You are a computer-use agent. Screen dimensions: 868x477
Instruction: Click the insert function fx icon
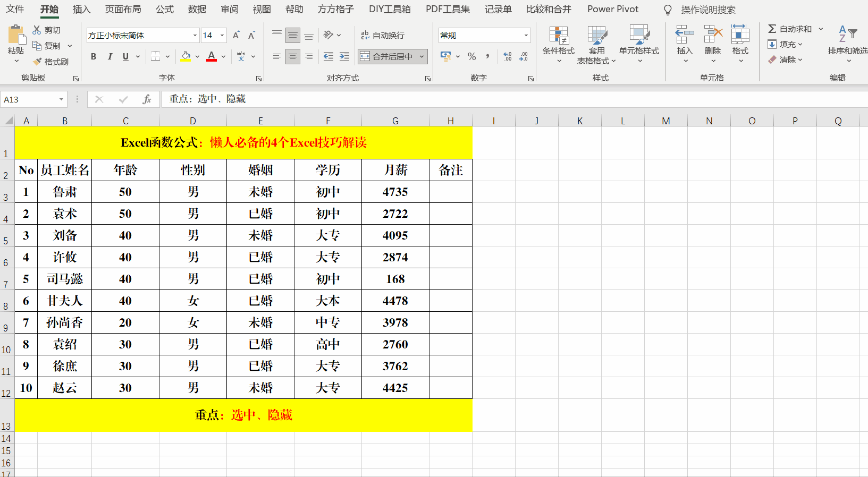[x=147, y=99]
